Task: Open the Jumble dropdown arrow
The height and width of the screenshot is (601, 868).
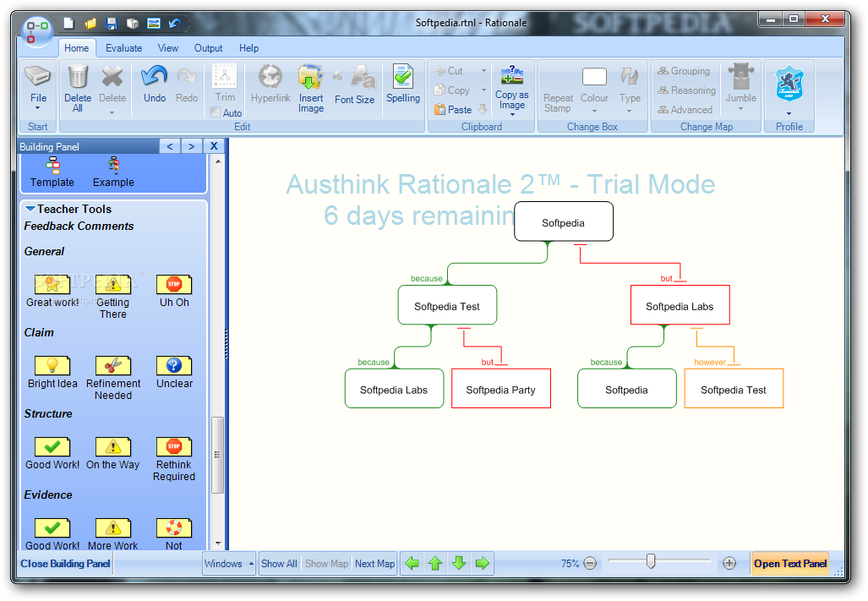Action: pos(740,109)
